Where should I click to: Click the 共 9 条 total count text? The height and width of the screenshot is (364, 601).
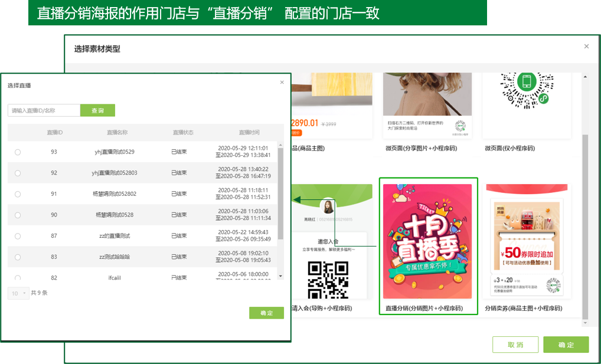[39, 293]
